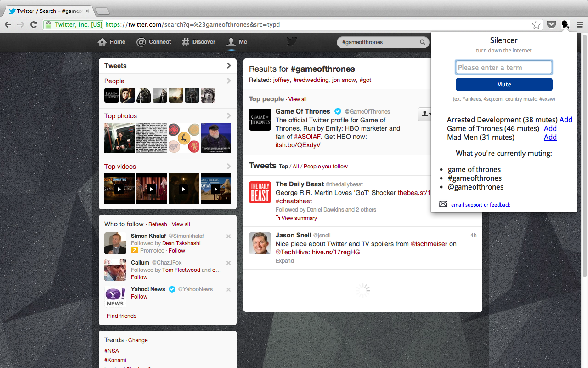Expand the Top videos chevron

(x=229, y=167)
